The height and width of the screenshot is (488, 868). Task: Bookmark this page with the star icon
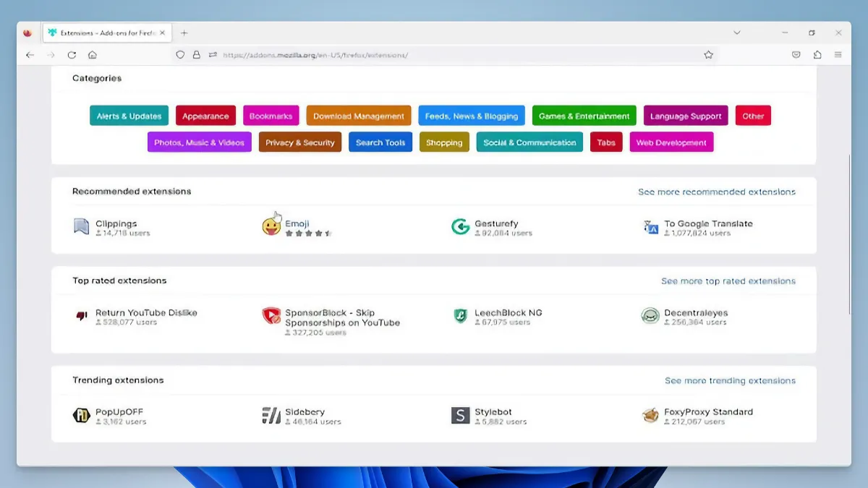708,55
